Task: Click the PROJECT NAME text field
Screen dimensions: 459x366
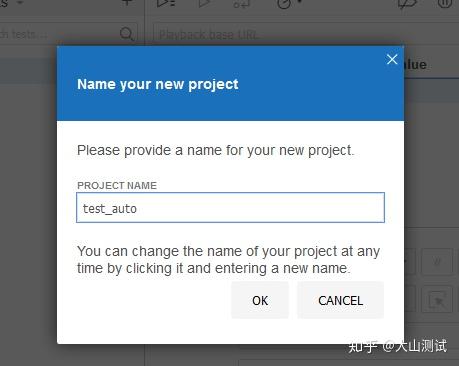Action: [230, 208]
